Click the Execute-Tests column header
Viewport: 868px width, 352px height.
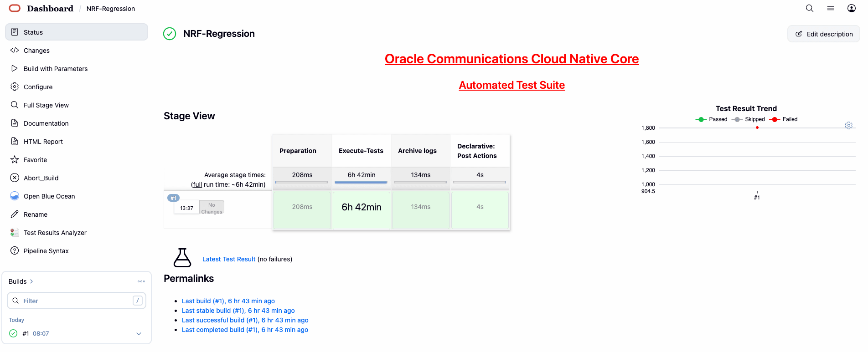click(x=361, y=151)
